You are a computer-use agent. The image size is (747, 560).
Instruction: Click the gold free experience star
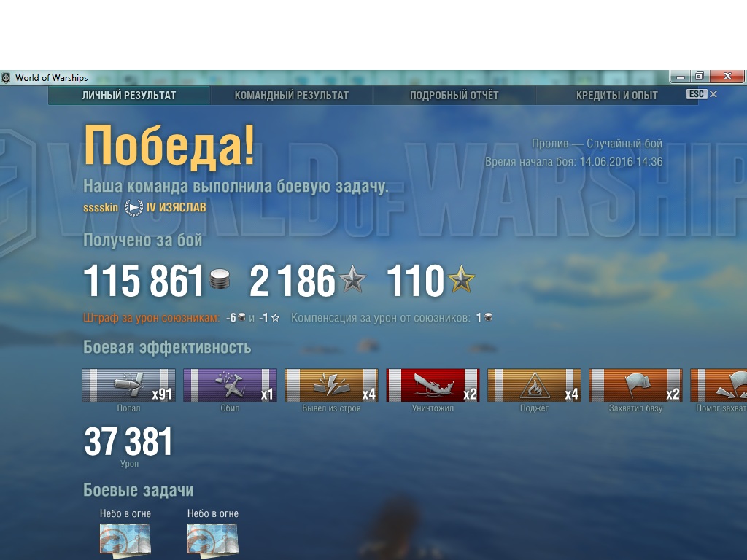coord(461,279)
